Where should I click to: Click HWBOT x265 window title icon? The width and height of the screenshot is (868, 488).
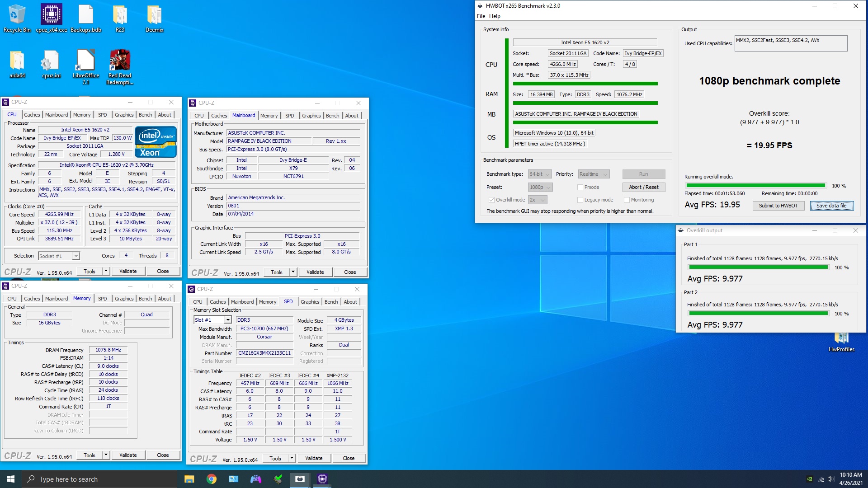pyautogui.click(x=480, y=6)
